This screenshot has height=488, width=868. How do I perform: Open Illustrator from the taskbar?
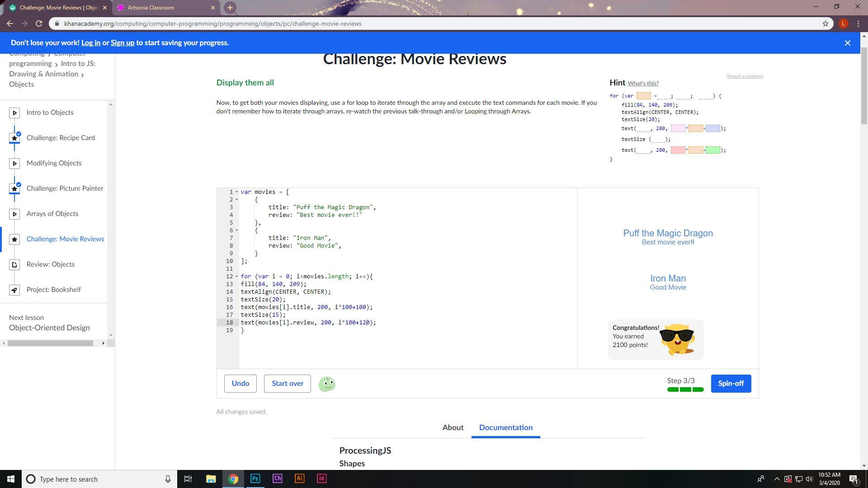click(299, 479)
